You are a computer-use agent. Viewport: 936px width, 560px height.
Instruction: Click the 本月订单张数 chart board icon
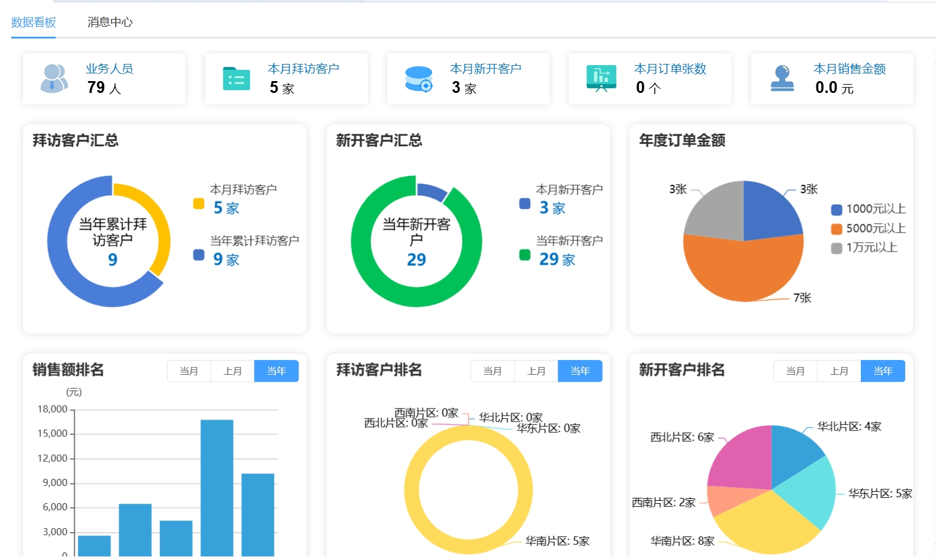pos(601,78)
